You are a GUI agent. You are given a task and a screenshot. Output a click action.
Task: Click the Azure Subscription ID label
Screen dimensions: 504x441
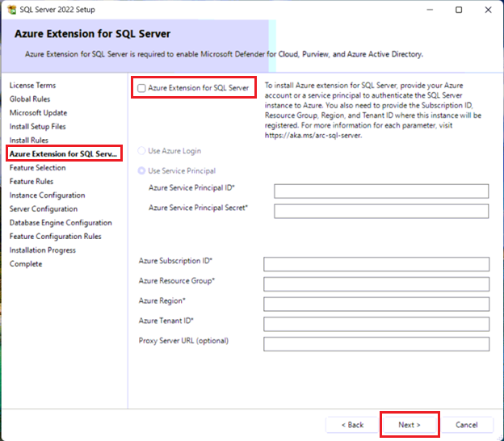point(175,261)
